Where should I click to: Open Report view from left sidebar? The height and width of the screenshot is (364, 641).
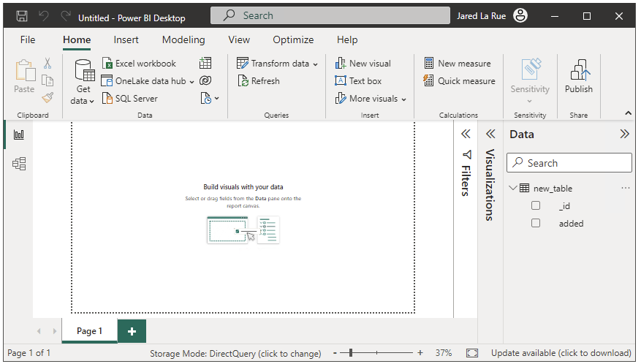(x=19, y=134)
